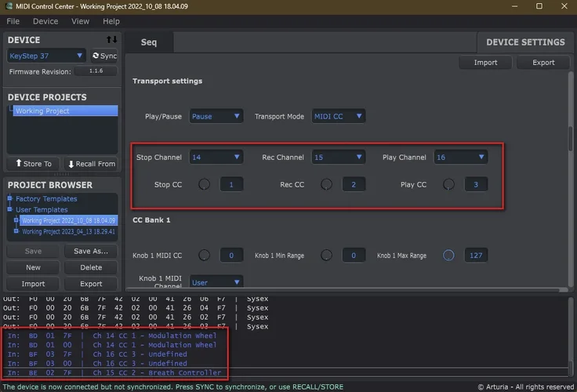577x392 pixels.
Task: Switch to the Device Settings tab
Action: click(524, 42)
